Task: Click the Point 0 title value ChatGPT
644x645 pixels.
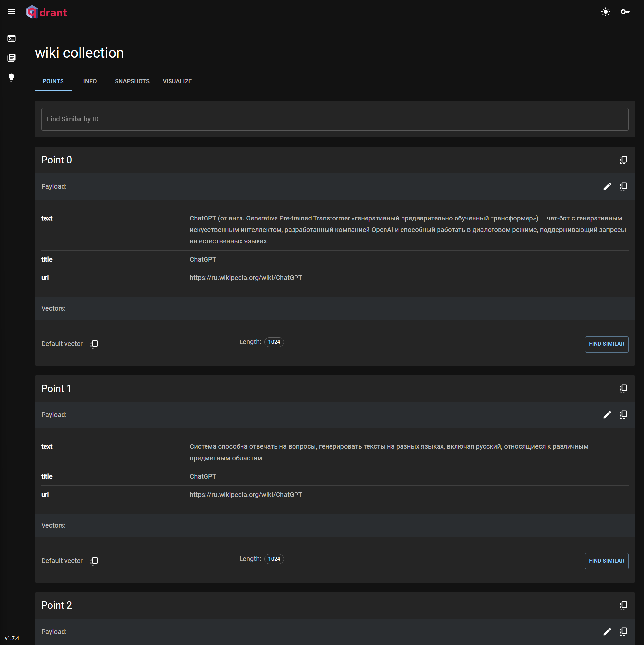Action: [x=203, y=259]
